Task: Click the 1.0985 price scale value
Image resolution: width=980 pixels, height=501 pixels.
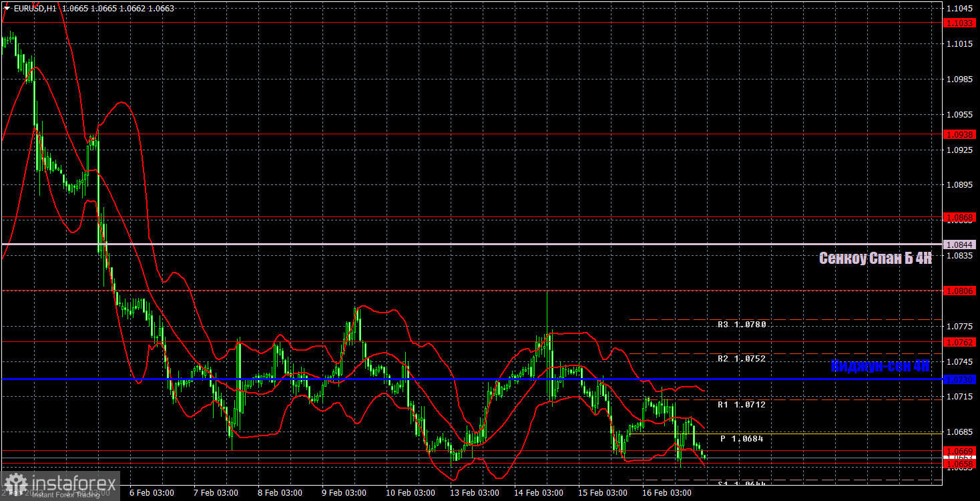Action: pos(959,79)
